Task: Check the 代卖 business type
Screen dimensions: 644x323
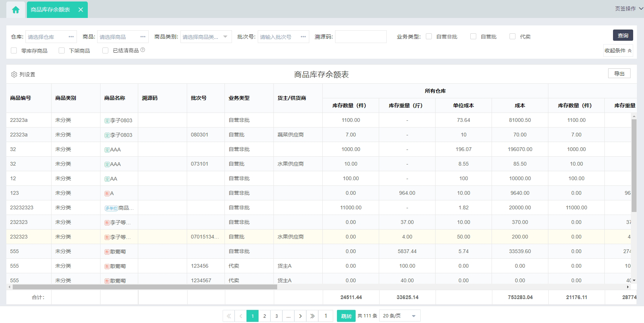Action: point(513,36)
